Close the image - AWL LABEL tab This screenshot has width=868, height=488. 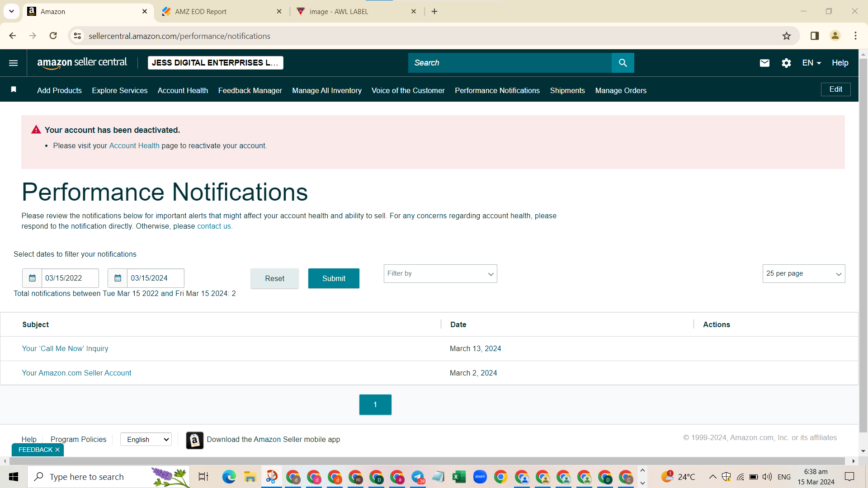[414, 11]
